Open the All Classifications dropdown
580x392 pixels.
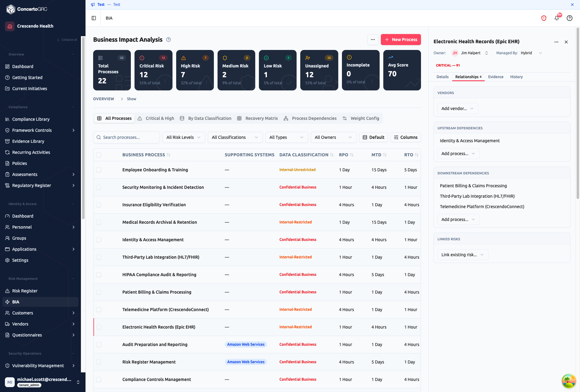coord(235,137)
